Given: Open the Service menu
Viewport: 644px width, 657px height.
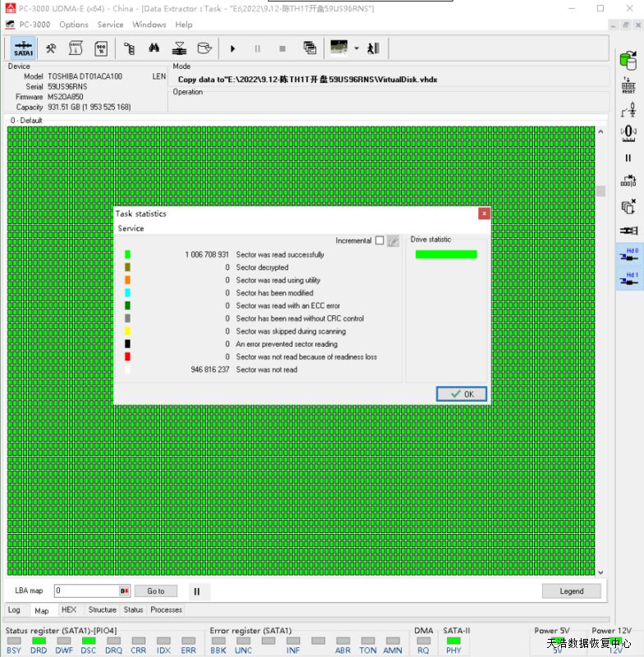Looking at the screenshot, I should click(110, 25).
